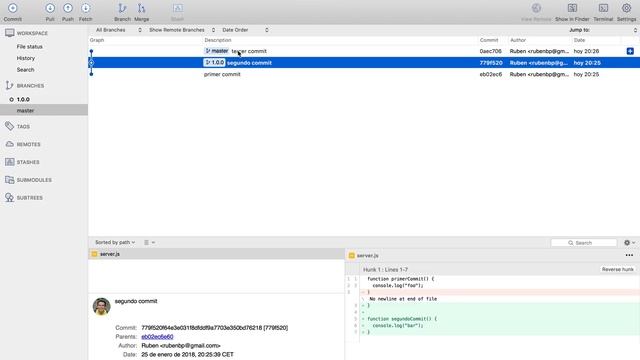Click the Push toolbar icon
This screenshot has width=640, height=360.
68,8
